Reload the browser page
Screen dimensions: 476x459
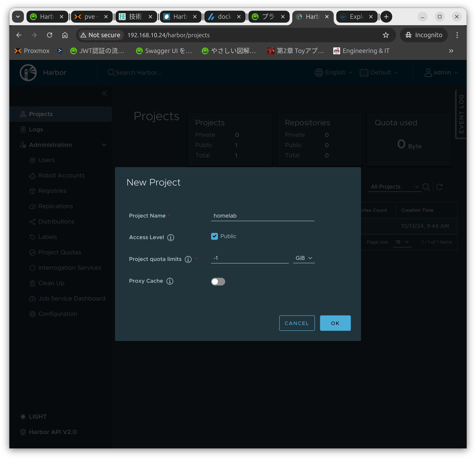pos(50,35)
